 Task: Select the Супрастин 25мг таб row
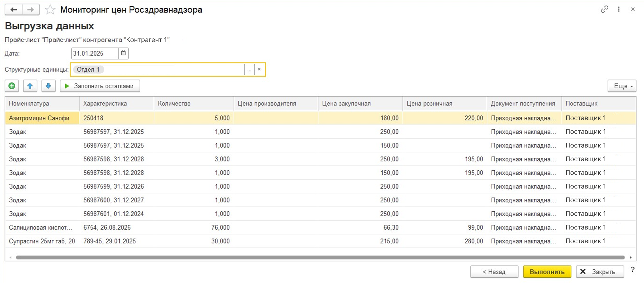42,241
